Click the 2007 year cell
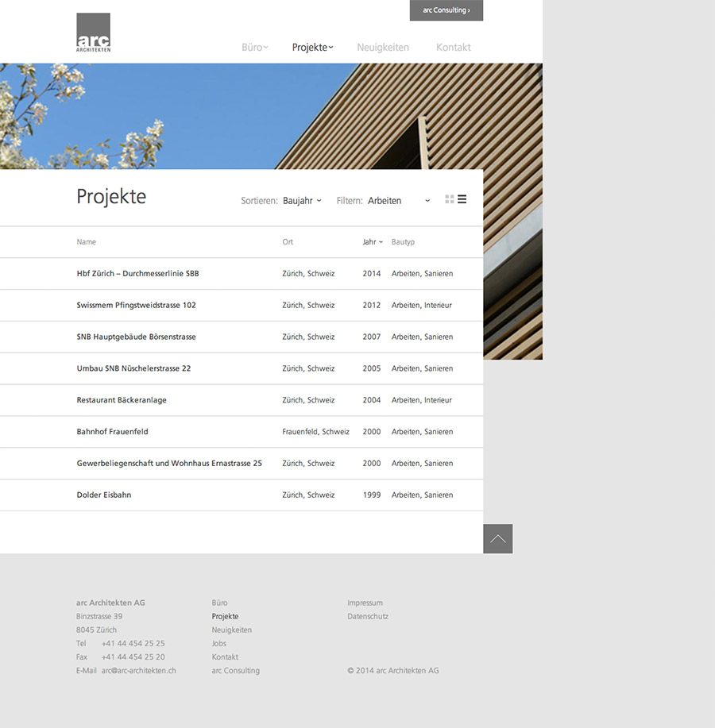 tap(372, 337)
